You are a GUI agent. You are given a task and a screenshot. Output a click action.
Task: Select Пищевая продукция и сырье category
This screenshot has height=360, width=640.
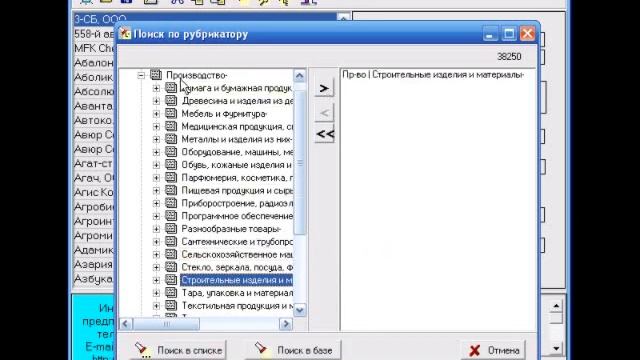(237, 191)
